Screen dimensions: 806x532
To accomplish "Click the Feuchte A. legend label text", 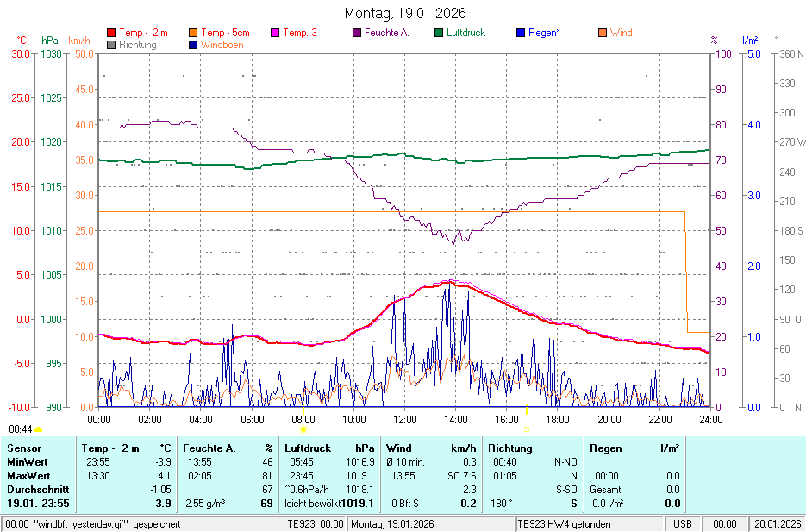I will pos(386,33).
